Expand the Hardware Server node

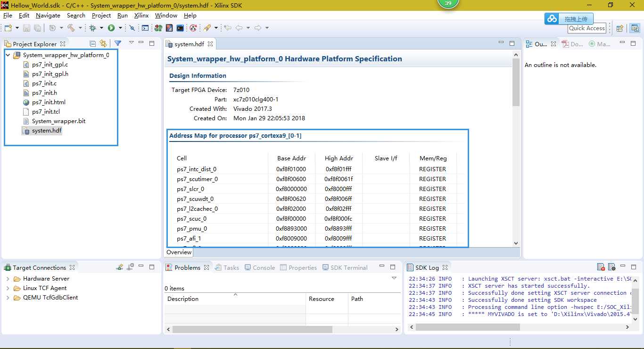coord(8,279)
